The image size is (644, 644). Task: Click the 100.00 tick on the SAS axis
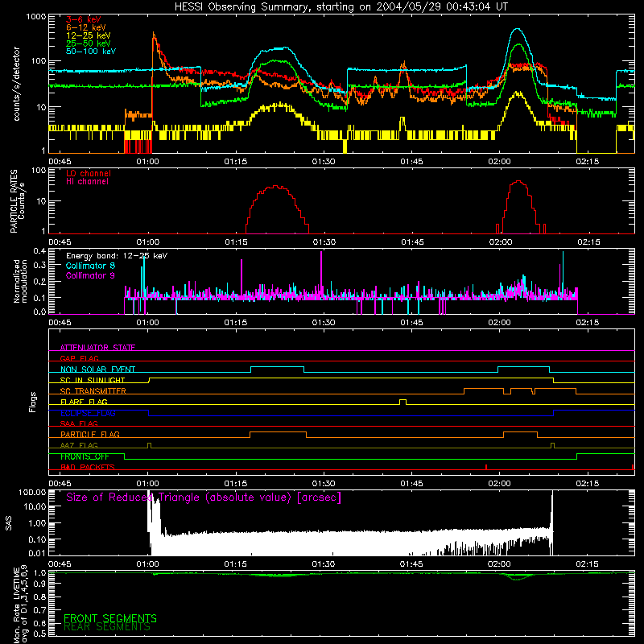point(32,492)
